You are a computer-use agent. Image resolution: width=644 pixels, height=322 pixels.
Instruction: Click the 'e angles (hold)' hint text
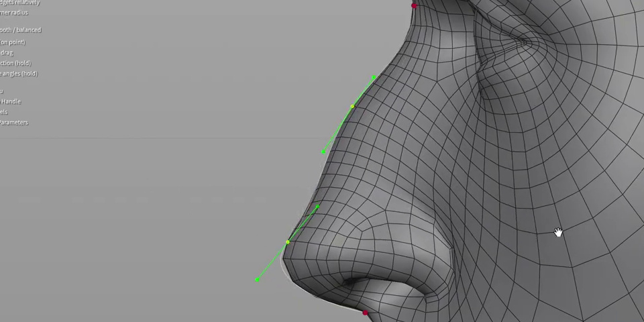coord(19,74)
